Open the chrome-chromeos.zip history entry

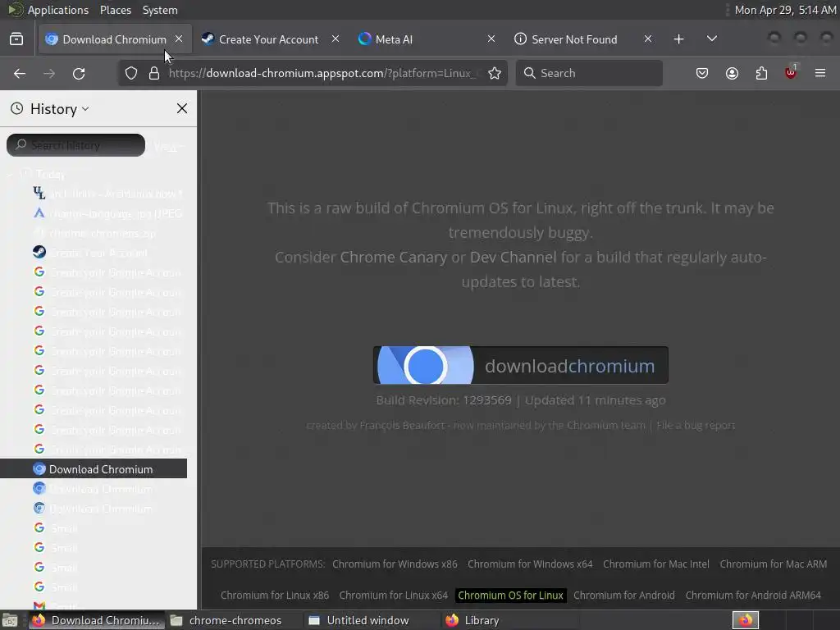tap(94, 233)
